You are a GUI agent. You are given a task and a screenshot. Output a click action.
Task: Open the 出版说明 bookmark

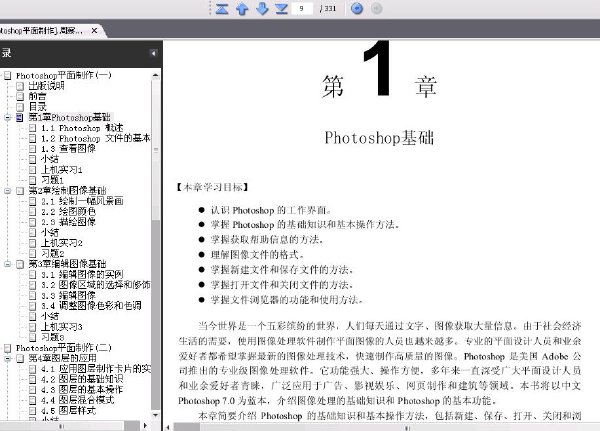(47, 86)
